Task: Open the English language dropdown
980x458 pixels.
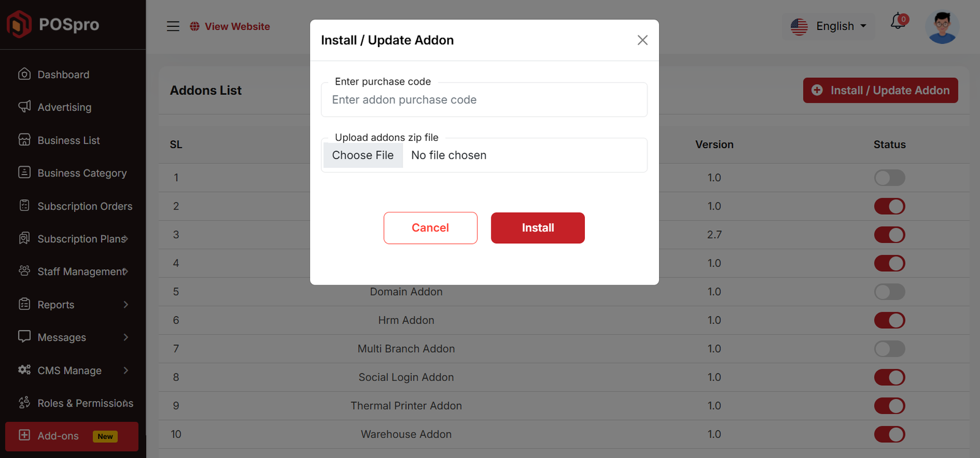Action: pos(829,26)
